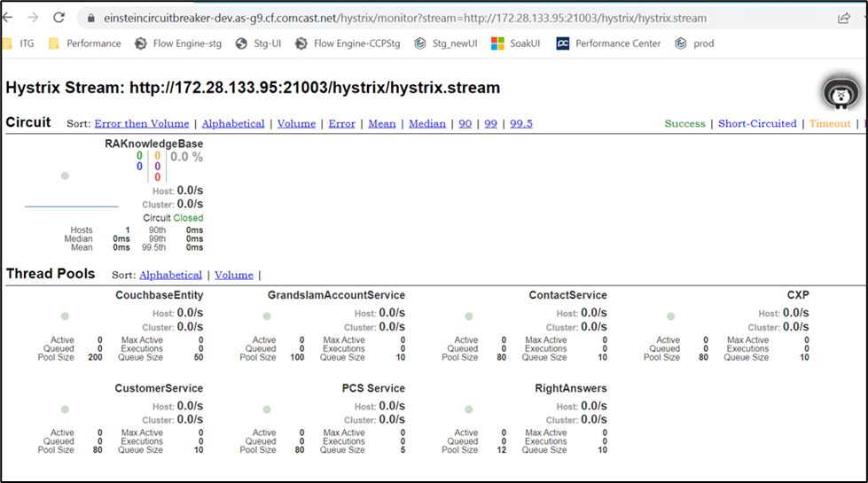
Task: Click the Short-Circuited legend label
Action: pos(757,123)
